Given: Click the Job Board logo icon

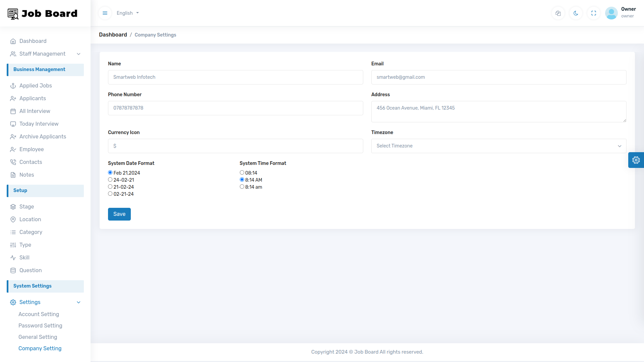Looking at the screenshot, I should tap(13, 14).
